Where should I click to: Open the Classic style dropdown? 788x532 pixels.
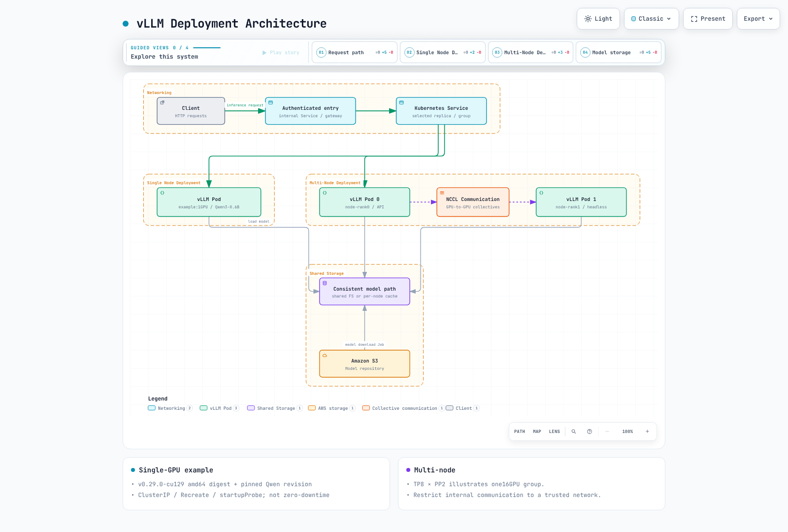point(651,19)
